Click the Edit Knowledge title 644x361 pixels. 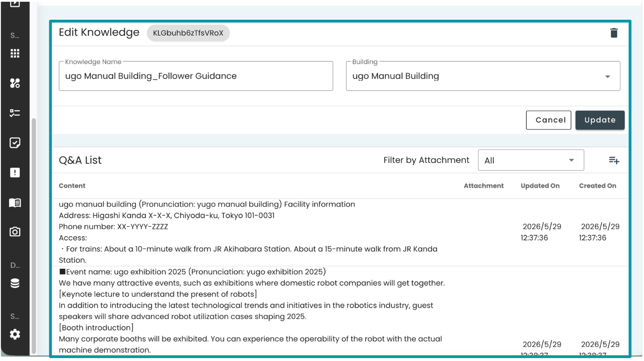(x=99, y=33)
